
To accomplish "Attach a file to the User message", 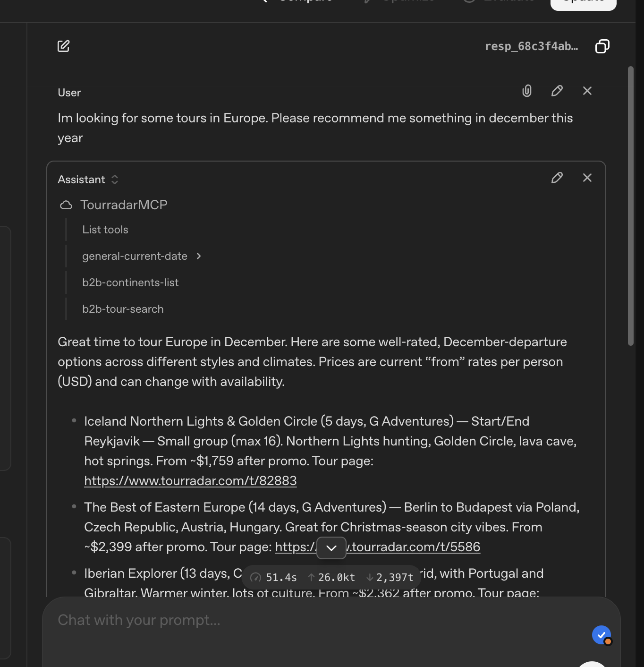I will (x=527, y=91).
